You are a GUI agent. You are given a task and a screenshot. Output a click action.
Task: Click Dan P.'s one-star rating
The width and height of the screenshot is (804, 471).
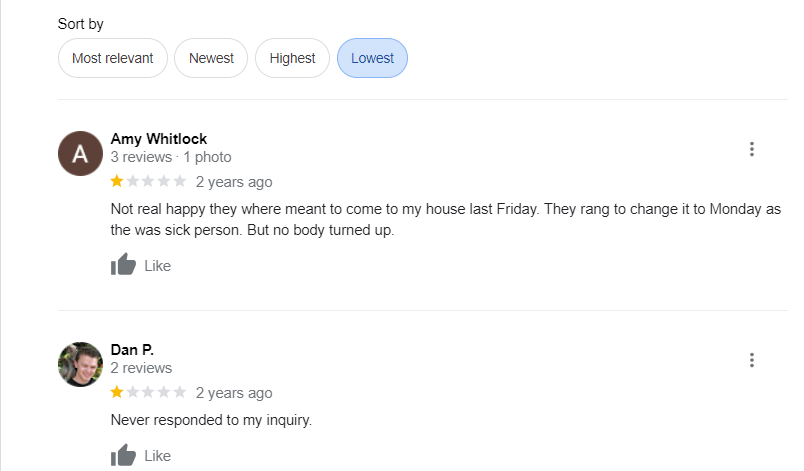click(148, 393)
